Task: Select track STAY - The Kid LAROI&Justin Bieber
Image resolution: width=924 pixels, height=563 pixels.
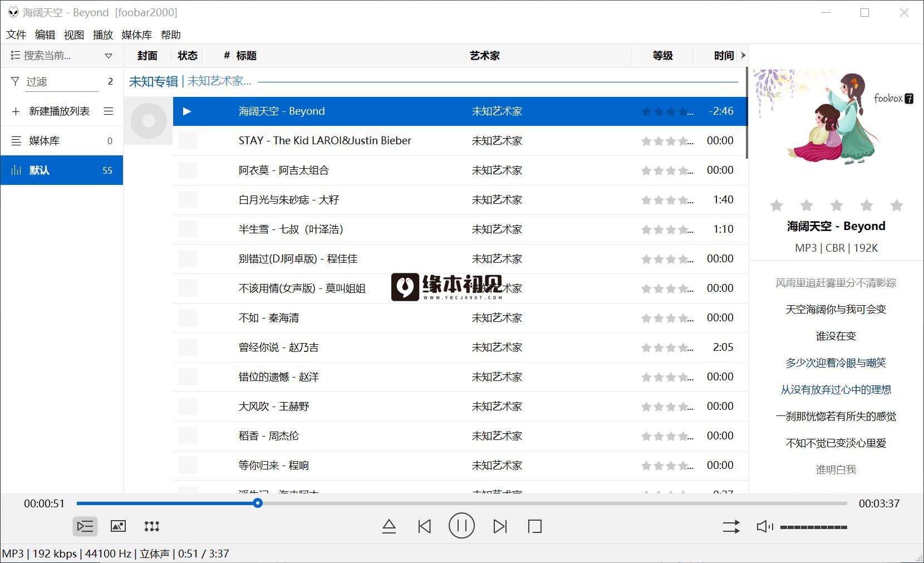Action: 460,141
